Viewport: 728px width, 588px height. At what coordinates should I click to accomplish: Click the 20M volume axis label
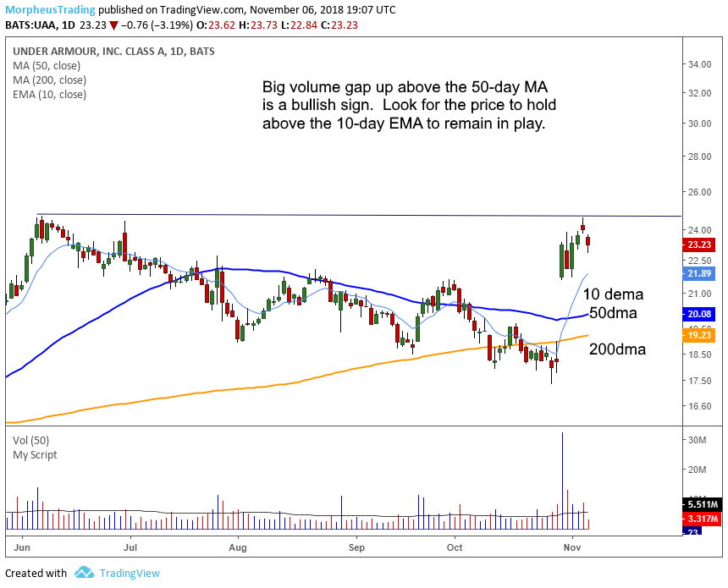pos(698,470)
